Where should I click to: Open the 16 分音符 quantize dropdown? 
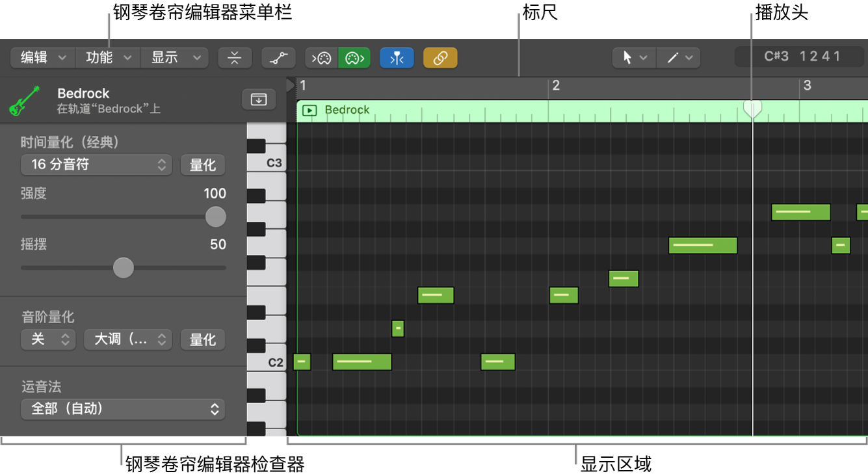(96, 165)
